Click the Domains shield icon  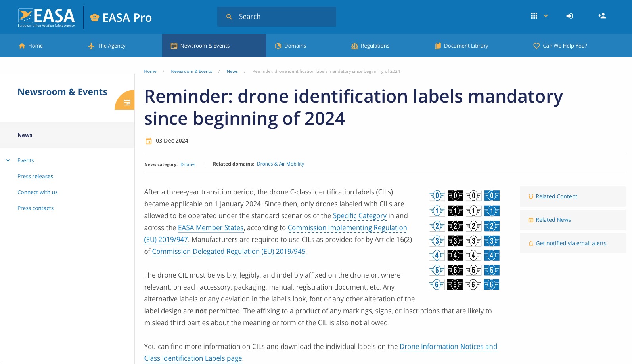click(x=278, y=46)
